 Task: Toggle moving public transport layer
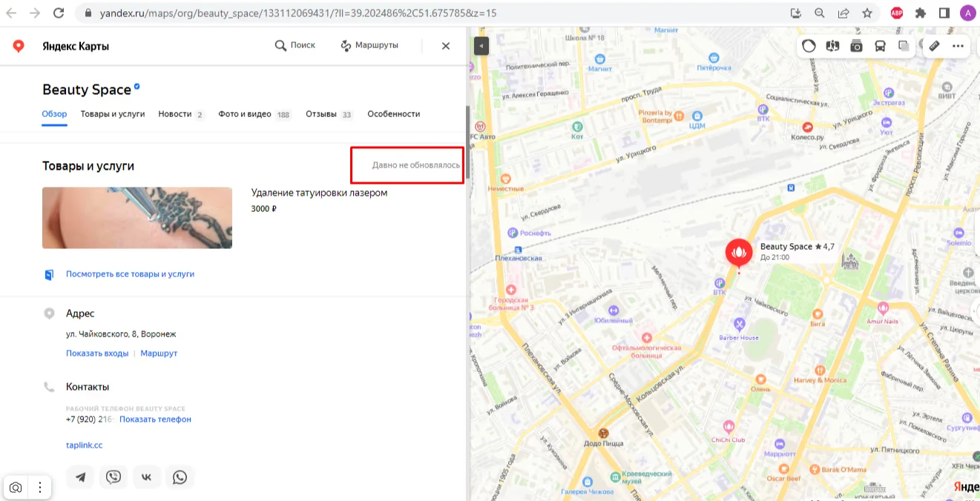point(880,46)
